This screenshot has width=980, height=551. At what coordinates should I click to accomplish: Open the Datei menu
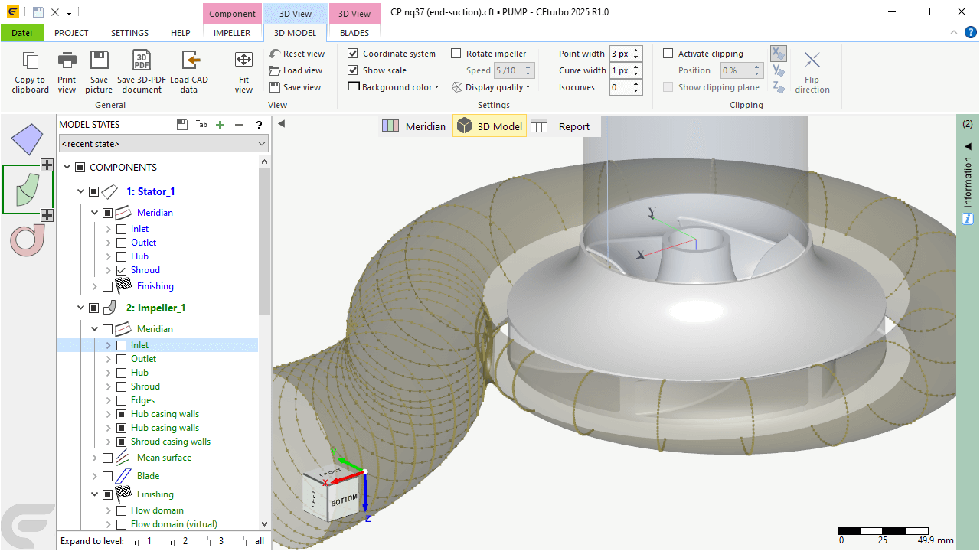click(22, 33)
